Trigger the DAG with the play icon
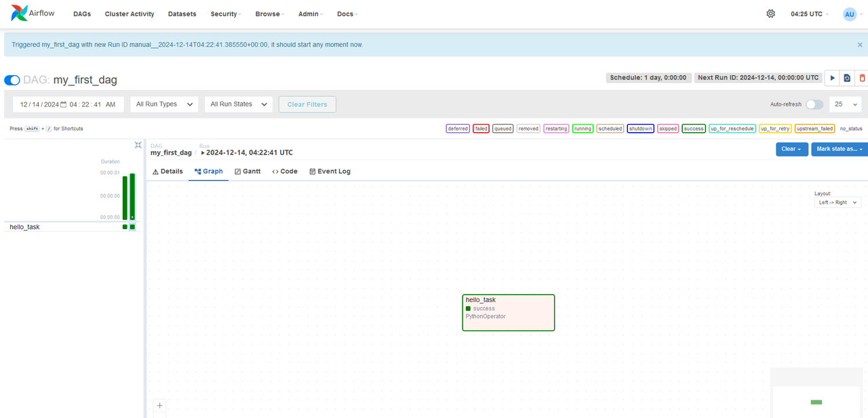 point(832,78)
